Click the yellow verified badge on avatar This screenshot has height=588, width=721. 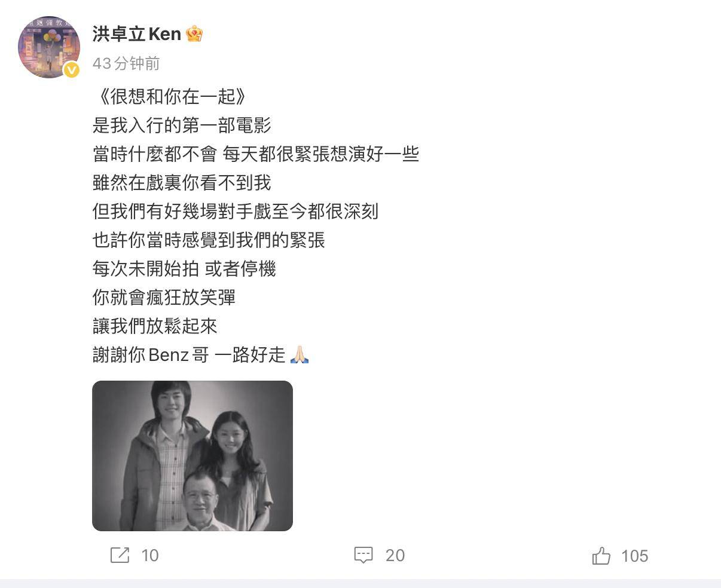tap(71, 71)
